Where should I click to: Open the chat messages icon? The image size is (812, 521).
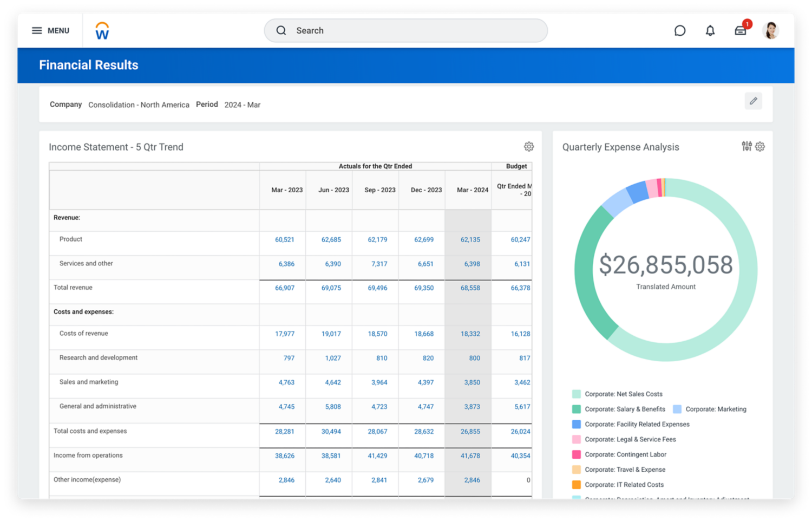[x=680, y=31]
